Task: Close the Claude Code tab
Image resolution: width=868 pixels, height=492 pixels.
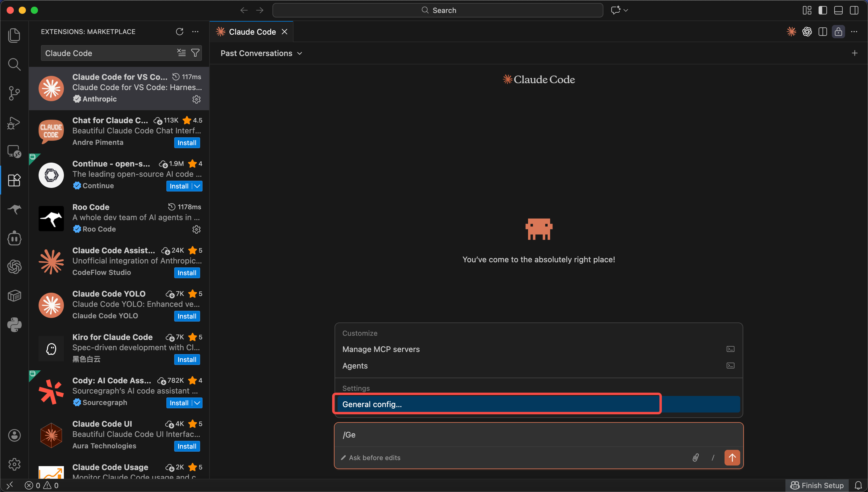Action: [285, 31]
